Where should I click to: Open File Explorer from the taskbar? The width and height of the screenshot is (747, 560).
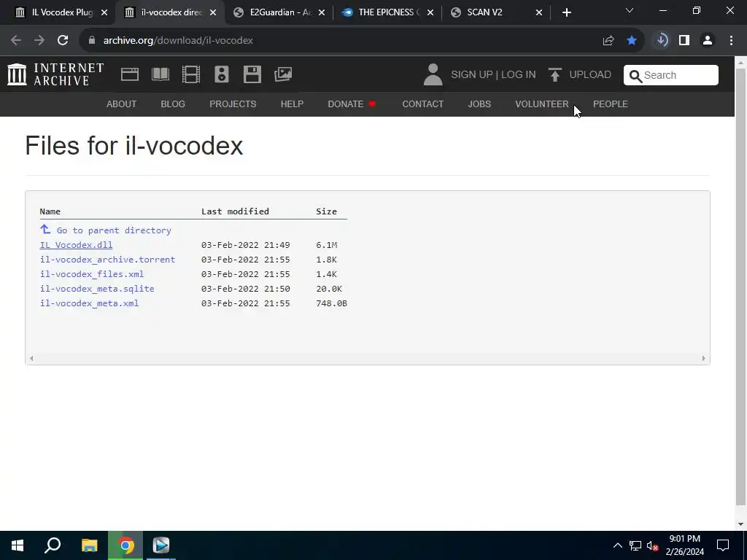point(89,545)
